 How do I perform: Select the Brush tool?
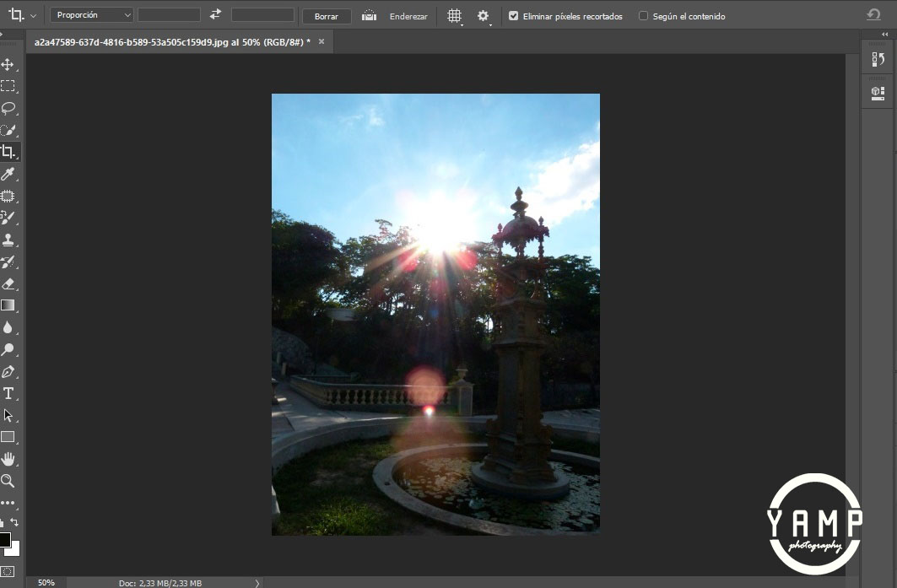pyautogui.click(x=8, y=218)
